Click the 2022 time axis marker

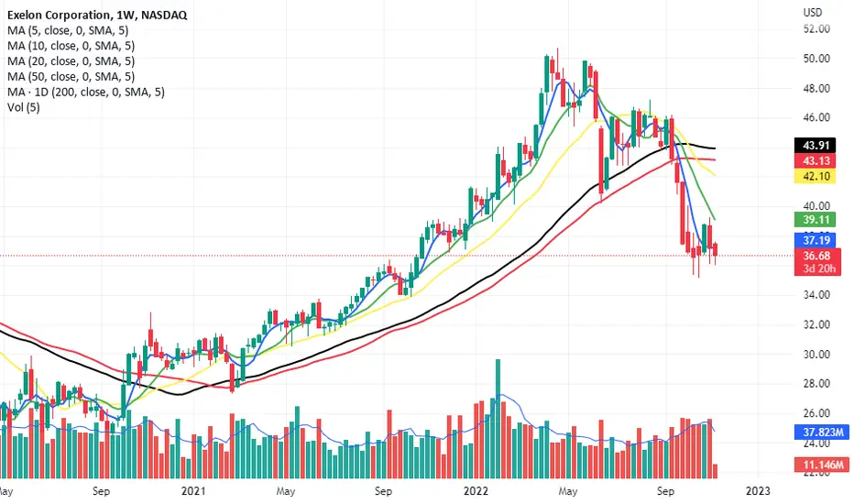click(x=476, y=491)
